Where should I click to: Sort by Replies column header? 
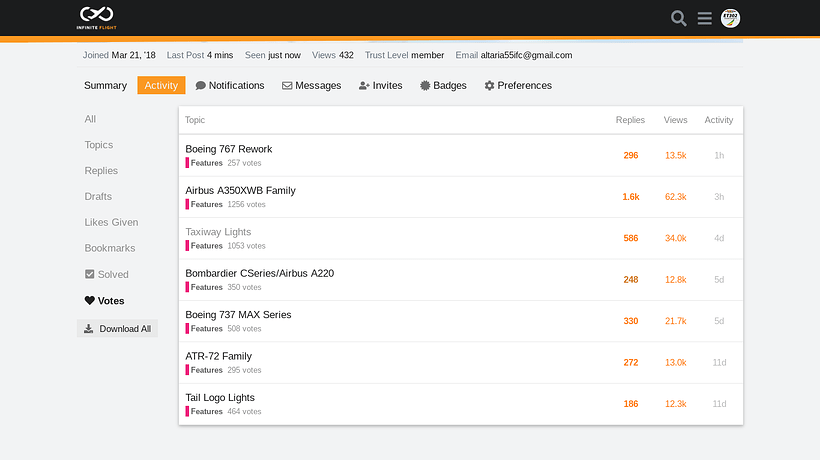[630, 120]
